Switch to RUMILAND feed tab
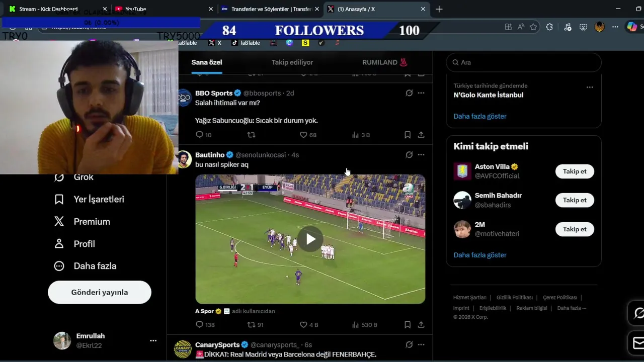 pos(385,62)
